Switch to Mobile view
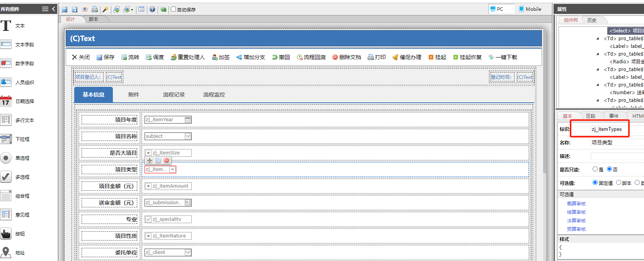The height and width of the screenshot is (261, 644). pos(530,9)
